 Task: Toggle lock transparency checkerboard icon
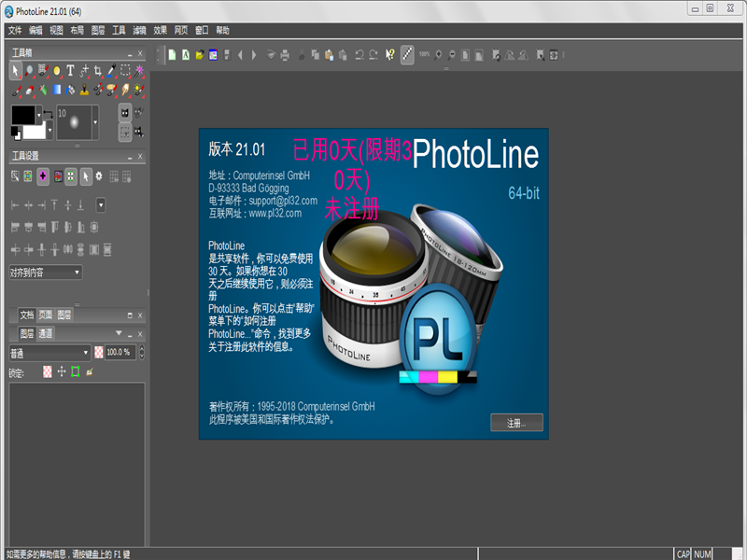48,371
